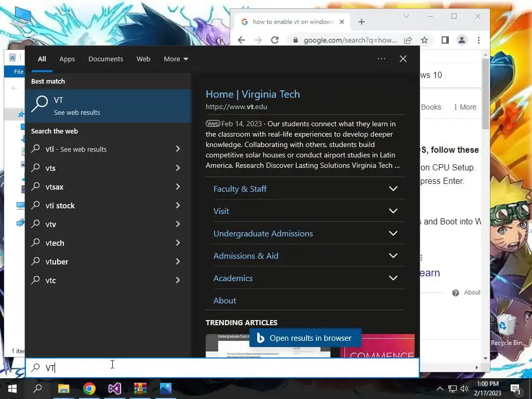Viewport: 532px width, 399px height.
Task: Open the search options ellipsis menu
Action: 381,59
